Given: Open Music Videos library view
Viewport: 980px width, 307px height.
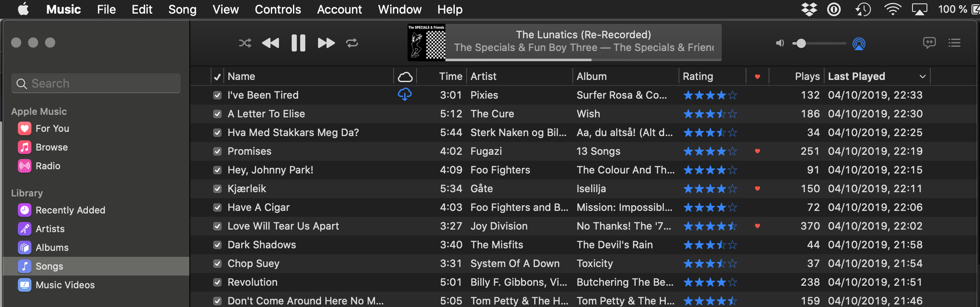Looking at the screenshot, I should [x=56, y=285].
